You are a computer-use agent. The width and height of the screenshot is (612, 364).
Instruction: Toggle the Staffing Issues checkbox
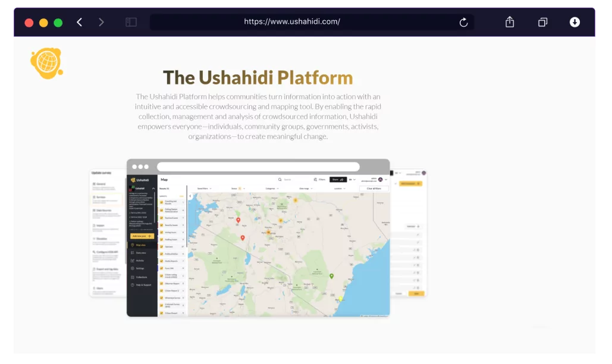[x=162, y=240]
